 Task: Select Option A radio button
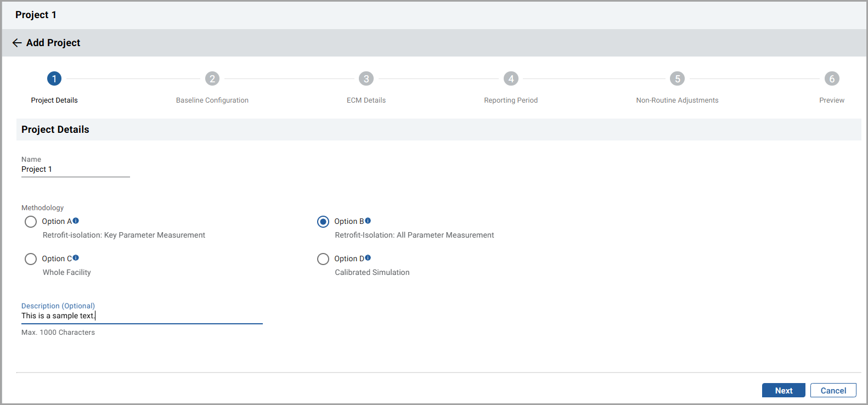[31, 222]
